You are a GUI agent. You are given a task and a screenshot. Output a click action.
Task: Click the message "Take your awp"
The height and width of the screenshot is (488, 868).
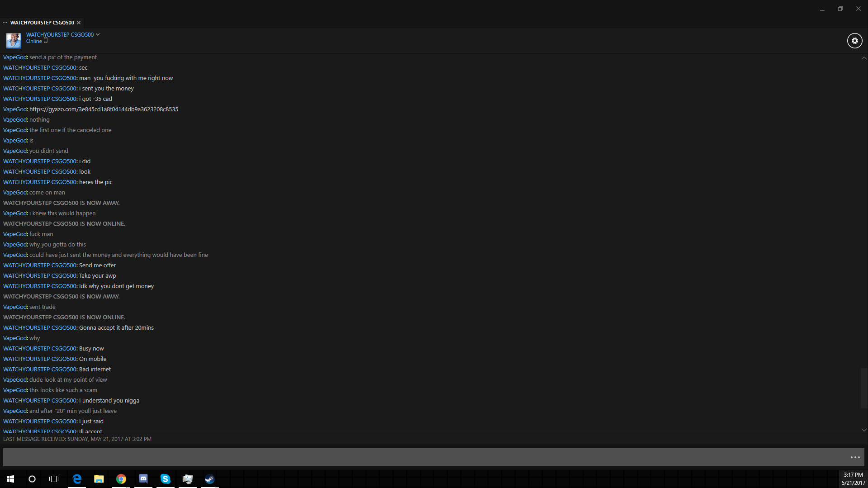pos(98,276)
